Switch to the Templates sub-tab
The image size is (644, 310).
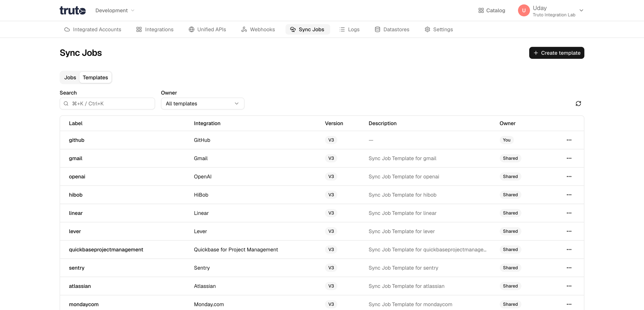pyautogui.click(x=95, y=77)
